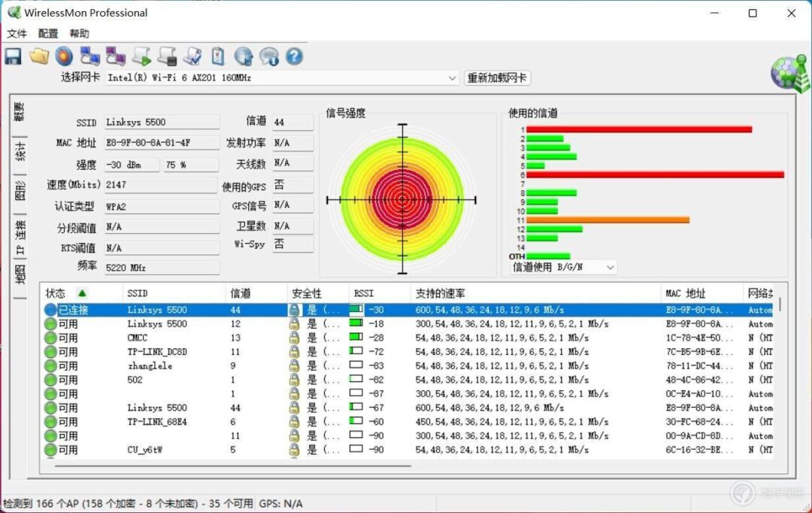Click the globe toolbar icon
The width and height of the screenshot is (812, 513).
coord(244,56)
